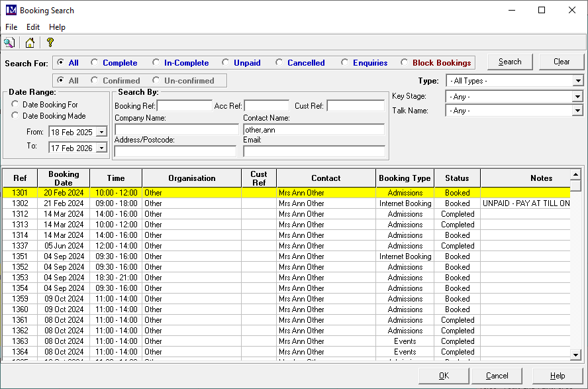The width and height of the screenshot is (588, 389).
Task: Click the home toolbar icon
Action: pos(30,43)
